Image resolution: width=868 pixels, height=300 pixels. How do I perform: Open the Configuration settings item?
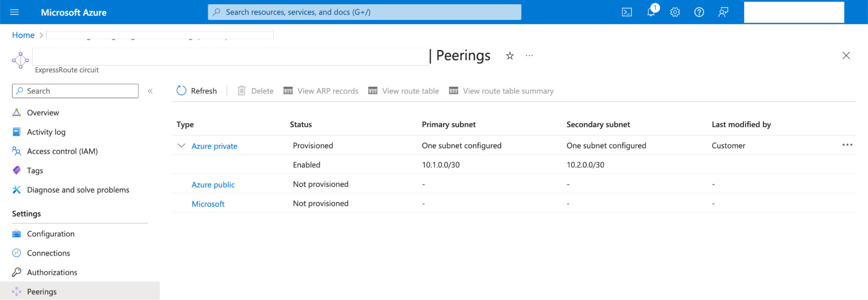click(x=51, y=234)
